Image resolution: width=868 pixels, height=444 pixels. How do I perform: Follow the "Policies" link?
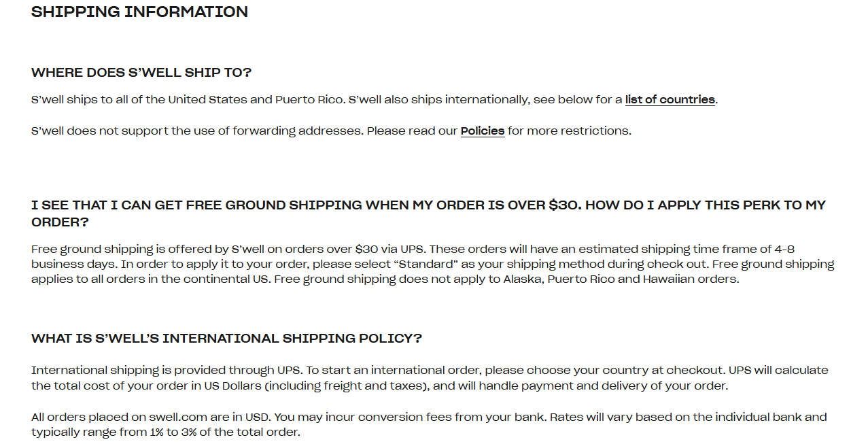(x=482, y=131)
